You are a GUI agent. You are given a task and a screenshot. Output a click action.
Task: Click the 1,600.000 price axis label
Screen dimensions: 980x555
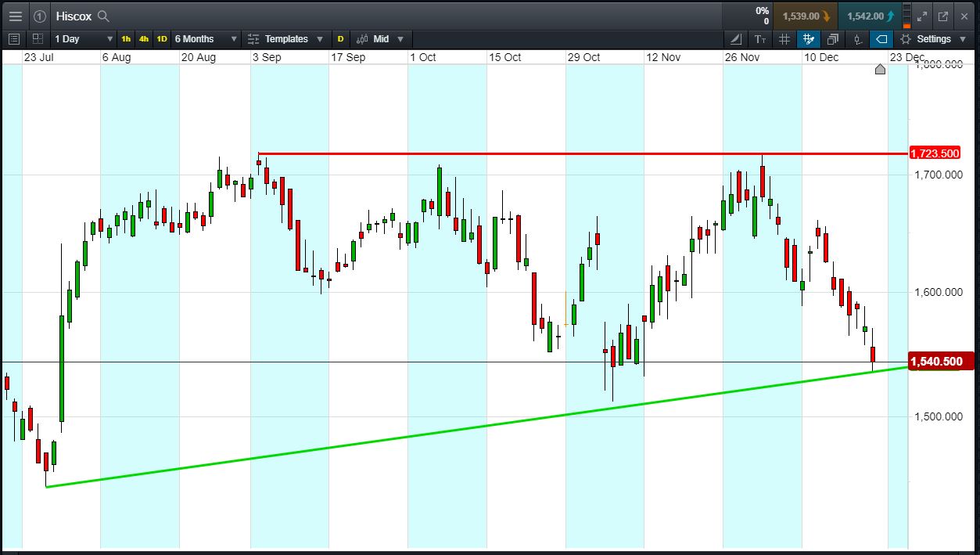[939, 292]
